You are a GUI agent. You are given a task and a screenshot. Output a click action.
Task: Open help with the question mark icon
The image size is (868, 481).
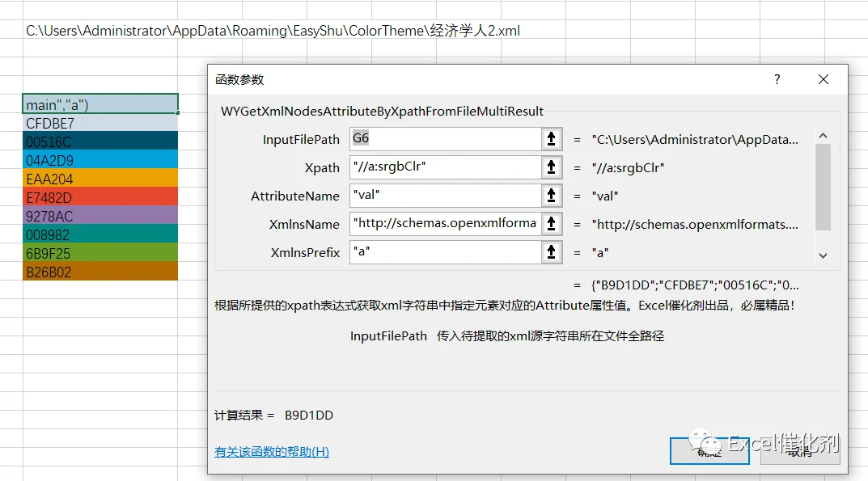tap(777, 80)
